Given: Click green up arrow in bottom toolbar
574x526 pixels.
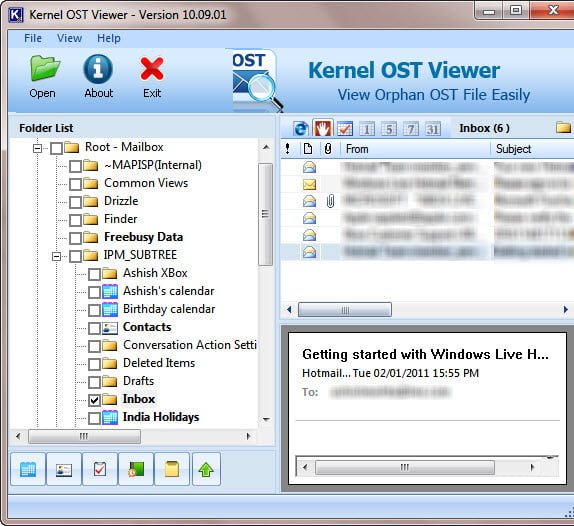Looking at the screenshot, I should [206, 469].
